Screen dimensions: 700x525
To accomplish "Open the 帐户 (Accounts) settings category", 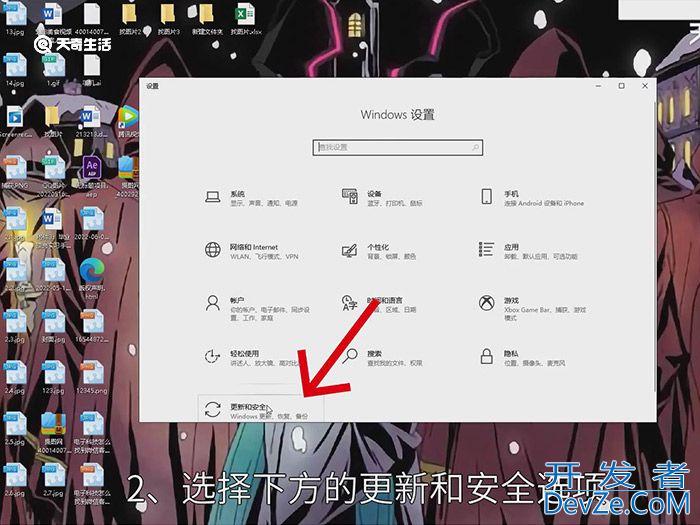I will point(257,308).
